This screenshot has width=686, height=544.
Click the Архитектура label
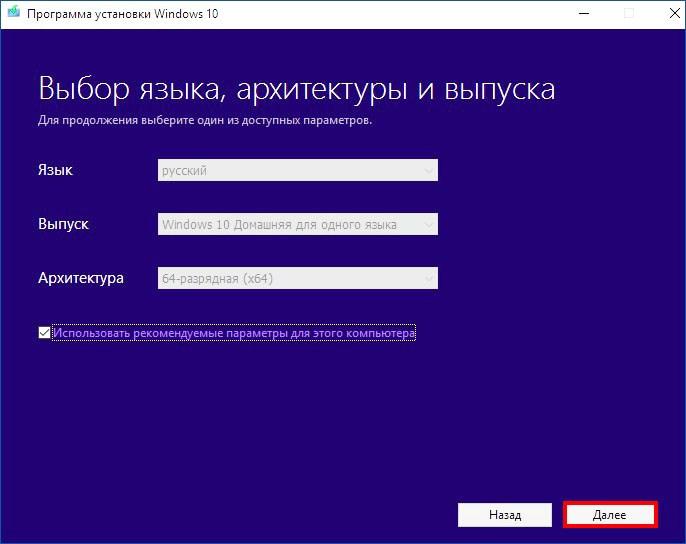click(81, 278)
